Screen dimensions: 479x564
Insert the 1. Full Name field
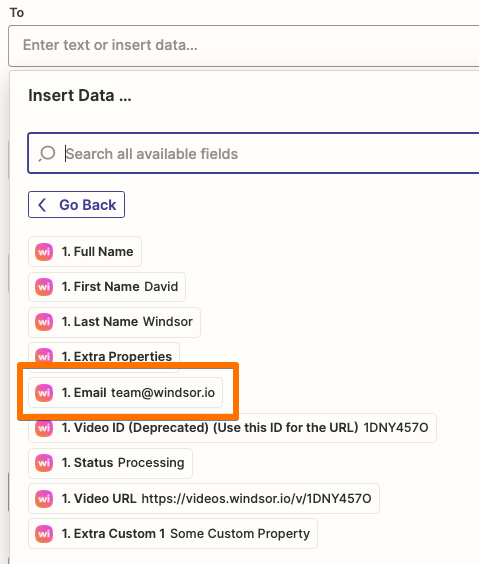coord(85,251)
